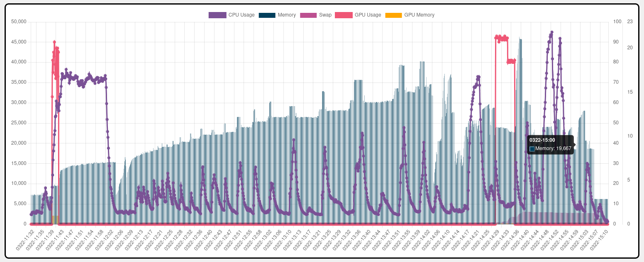Click the 90 percent-axis label on the right
Screen dimensions: 644x262
[x=616, y=42]
